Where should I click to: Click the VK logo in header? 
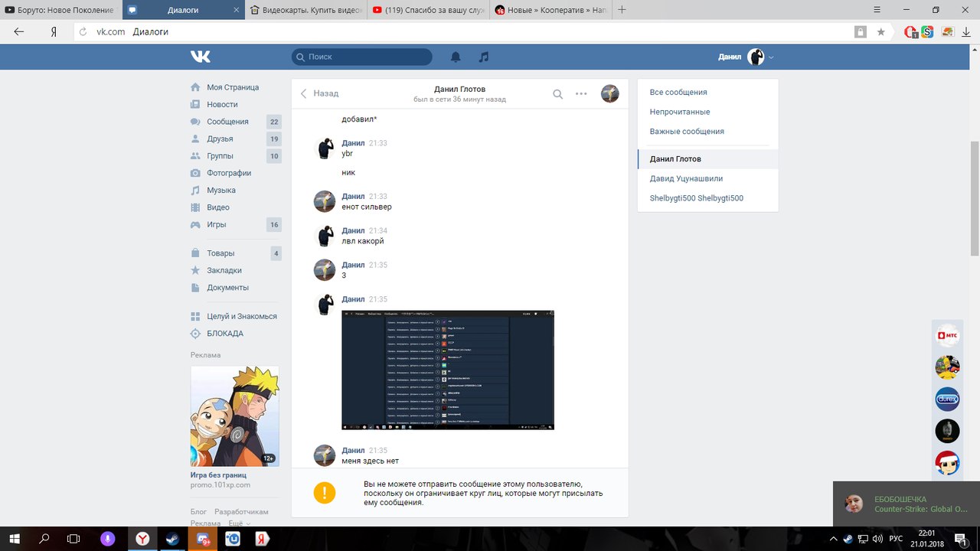[x=201, y=57]
